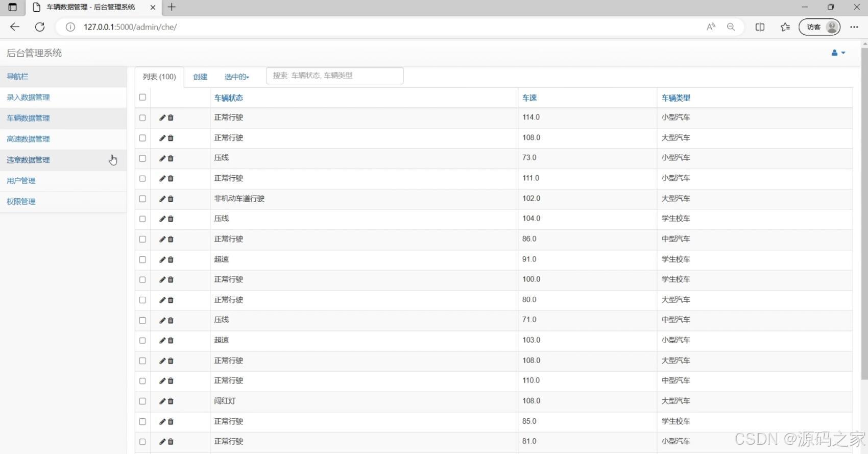Click the browser address bar URL
Viewport: 868px width, 454px height.
click(x=130, y=27)
